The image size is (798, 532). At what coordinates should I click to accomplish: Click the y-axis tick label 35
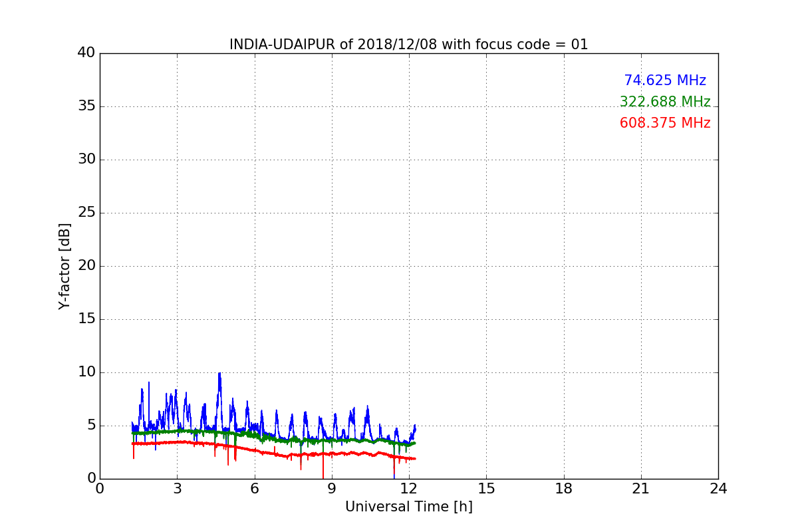(86, 106)
